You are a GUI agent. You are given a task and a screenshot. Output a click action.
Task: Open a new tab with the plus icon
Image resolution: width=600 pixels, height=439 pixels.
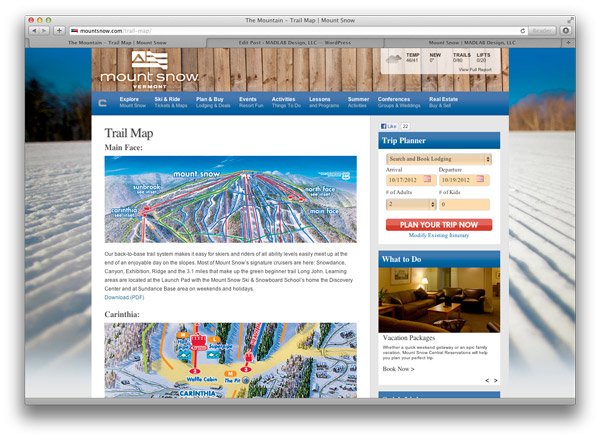pyautogui.click(x=569, y=42)
